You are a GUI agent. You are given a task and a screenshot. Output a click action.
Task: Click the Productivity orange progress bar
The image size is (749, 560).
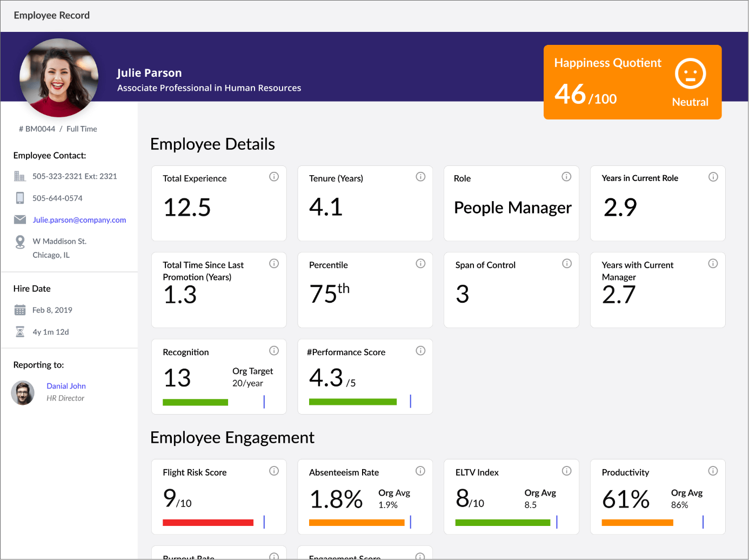click(638, 523)
